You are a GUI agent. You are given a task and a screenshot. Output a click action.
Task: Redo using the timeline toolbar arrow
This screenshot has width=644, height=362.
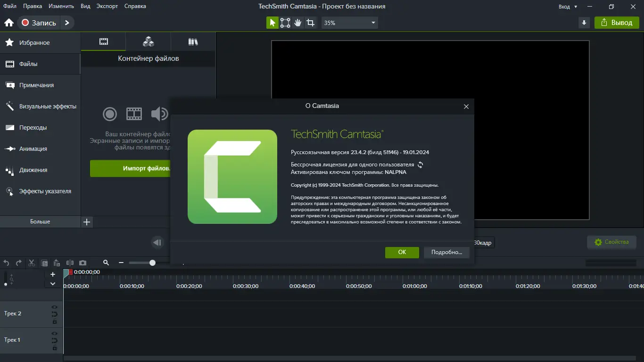[x=19, y=263]
